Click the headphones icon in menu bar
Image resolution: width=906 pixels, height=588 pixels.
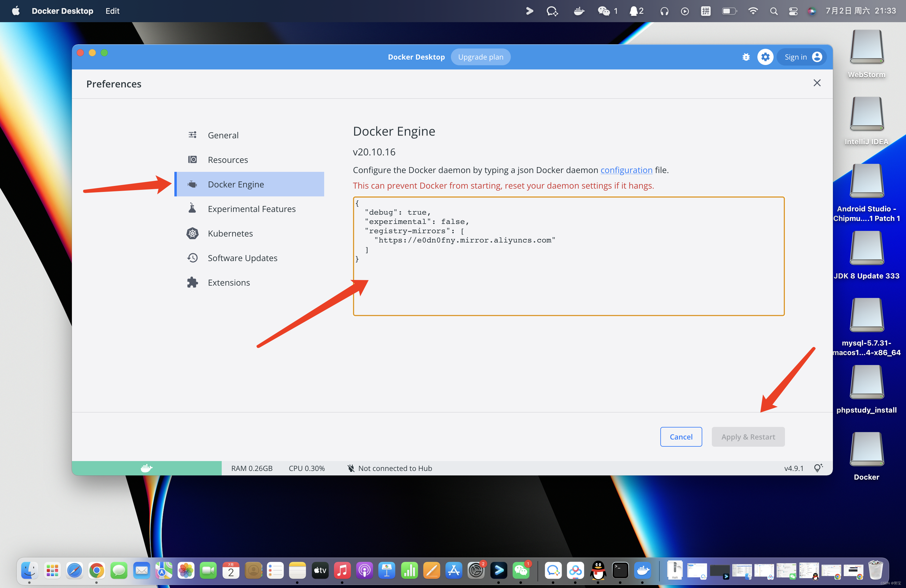[x=664, y=11]
